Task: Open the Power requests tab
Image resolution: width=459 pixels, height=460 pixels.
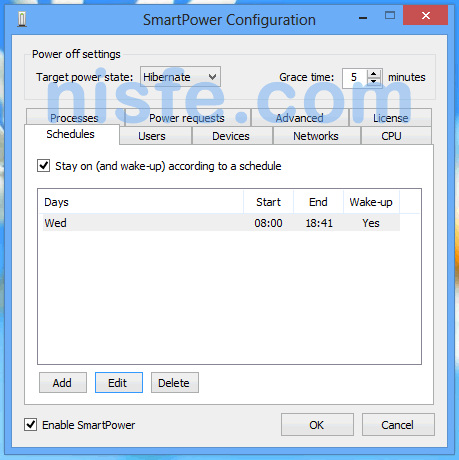Action: (187, 117)
